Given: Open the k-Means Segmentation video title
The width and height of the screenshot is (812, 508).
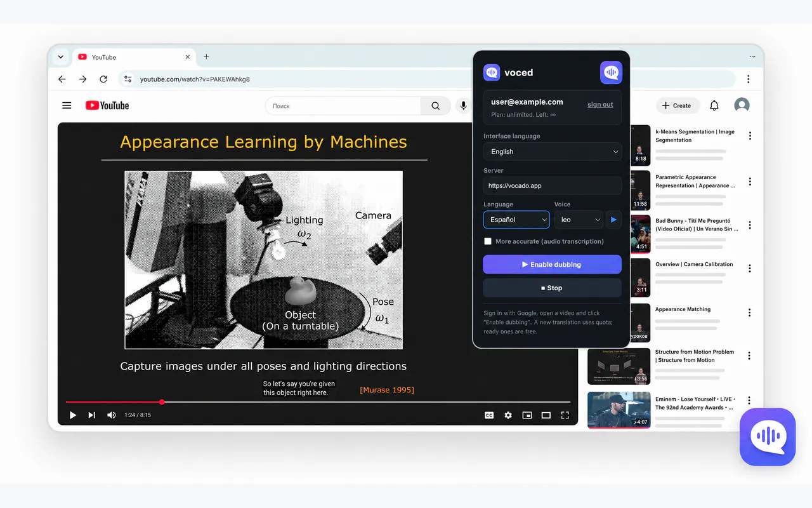Looking at the screenshot, I should pyautogui.click(x=695, y=136).
